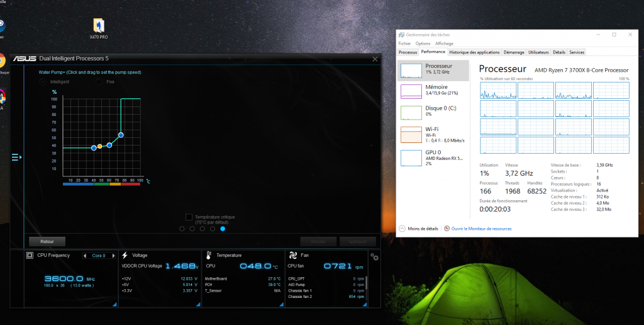The height and width of the screenshot is (325, 644).
Task: Open Affichage menu in Task Manager
Action: click(x=445, y=43)
